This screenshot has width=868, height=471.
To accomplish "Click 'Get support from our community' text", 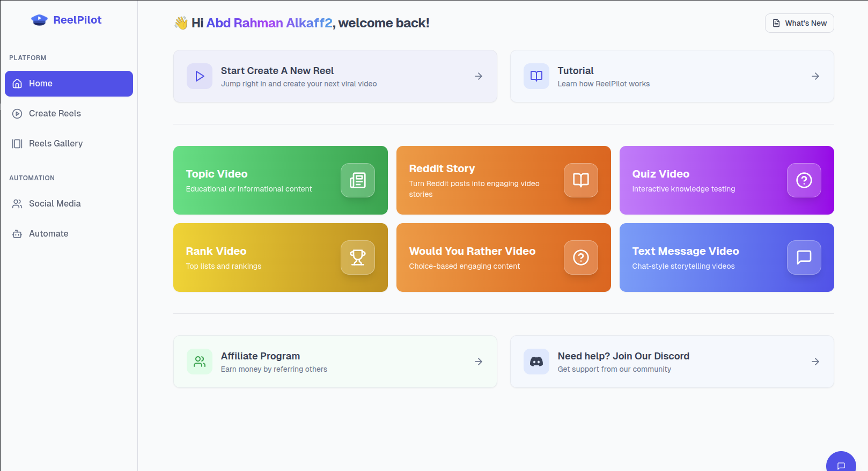I will (614, 369).
